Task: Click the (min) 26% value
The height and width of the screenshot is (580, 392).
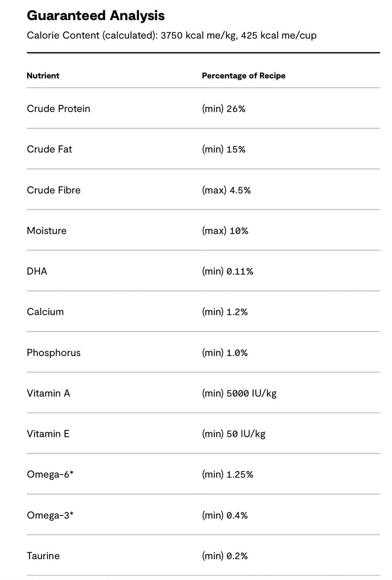Action: tap(223, 109)
